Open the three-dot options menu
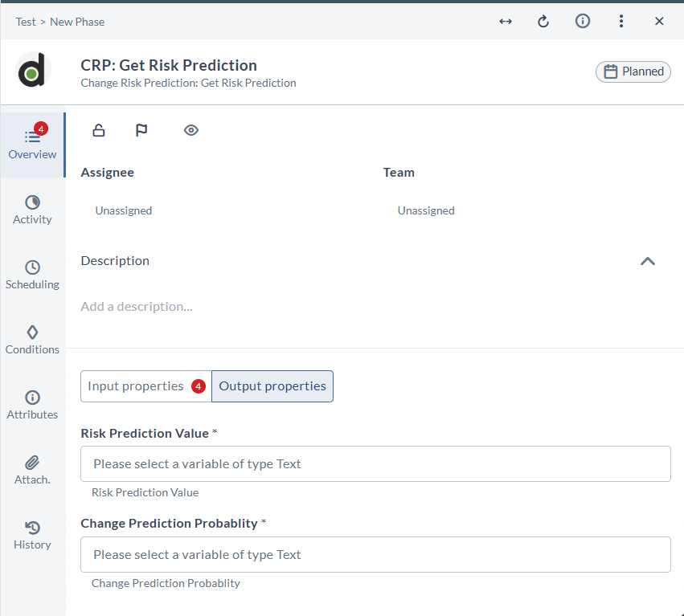 tap(621, 21)
